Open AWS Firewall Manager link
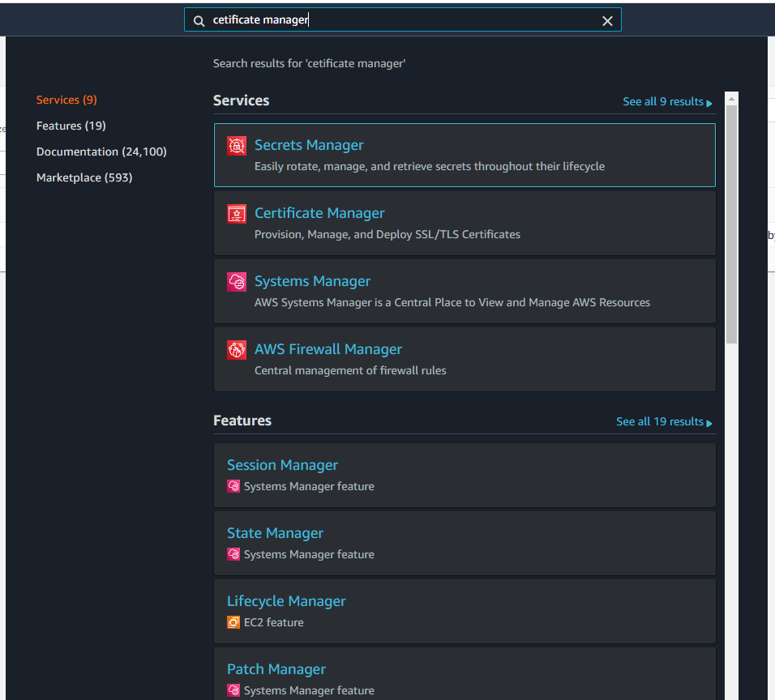The image size is (775, 700). point(328,349)
